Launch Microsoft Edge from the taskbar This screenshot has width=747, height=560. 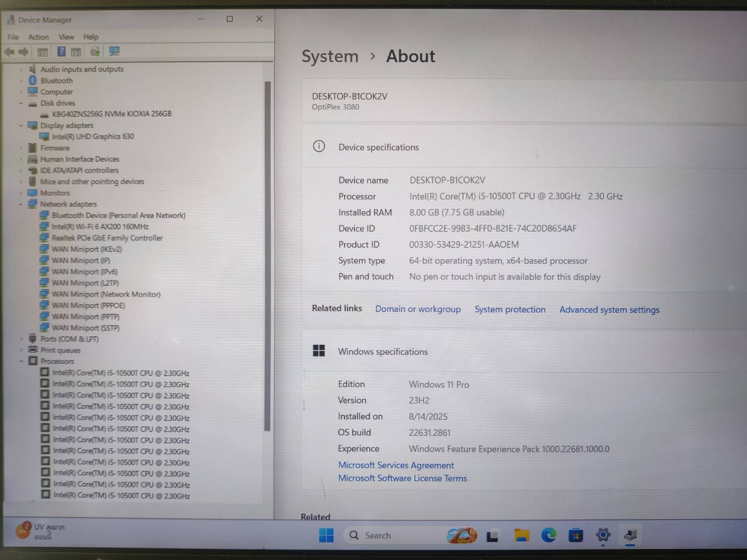pyautogui.click(x=548, y=535)
